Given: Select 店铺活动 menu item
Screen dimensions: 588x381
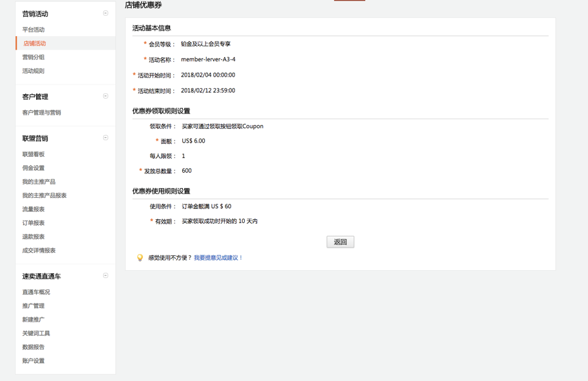Looking at the screenshot, I should coord(35,44).
